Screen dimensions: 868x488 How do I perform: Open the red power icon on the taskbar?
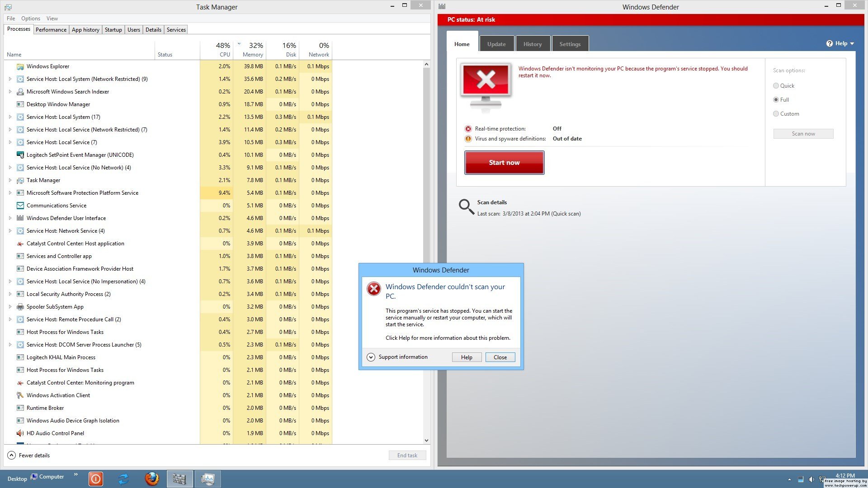pos(96,479)
